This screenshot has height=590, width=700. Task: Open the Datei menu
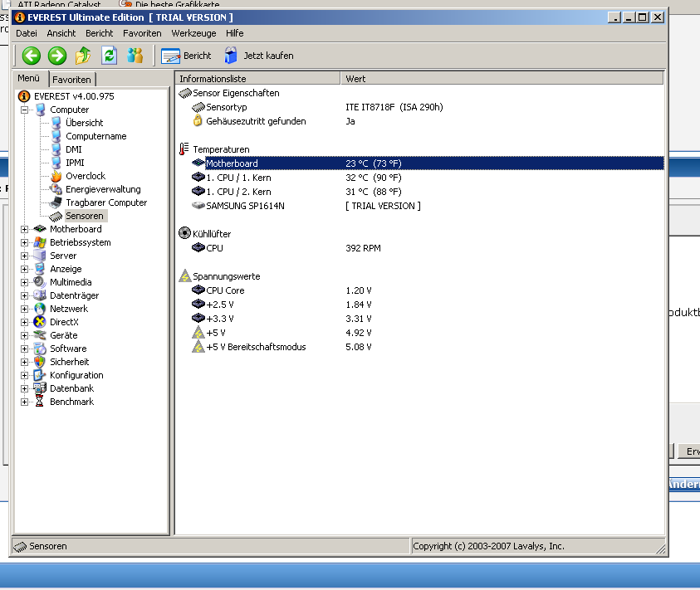27,33
